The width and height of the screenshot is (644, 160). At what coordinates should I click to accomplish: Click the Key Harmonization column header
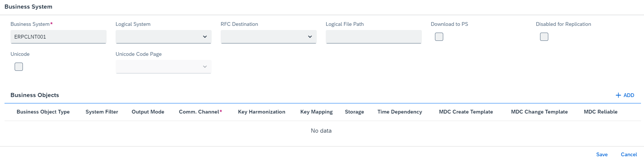pyautogui.click(x=262, y=112)
